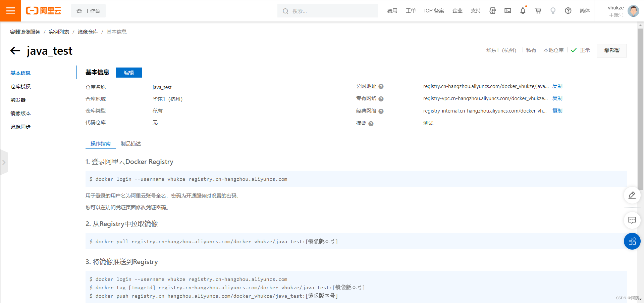The image size is (644, 303).
Task: Open the 工单 menu
Action: [411, 11]
